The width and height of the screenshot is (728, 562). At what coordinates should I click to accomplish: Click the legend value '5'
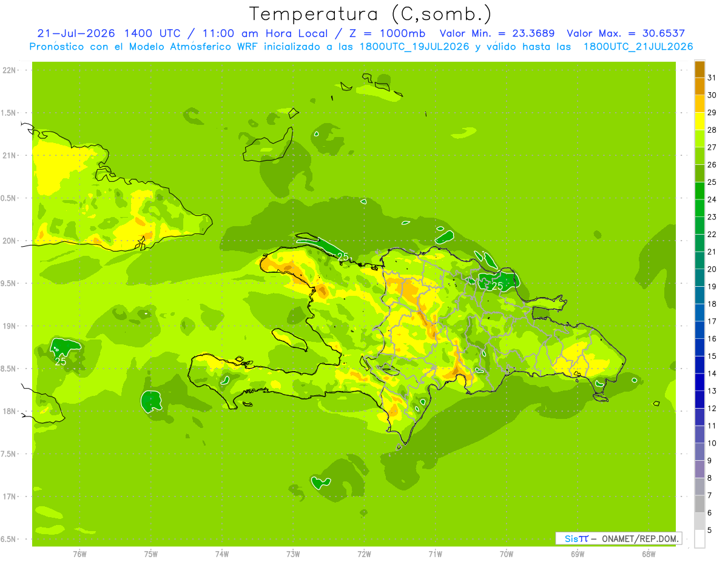click(x=710, y=530)
